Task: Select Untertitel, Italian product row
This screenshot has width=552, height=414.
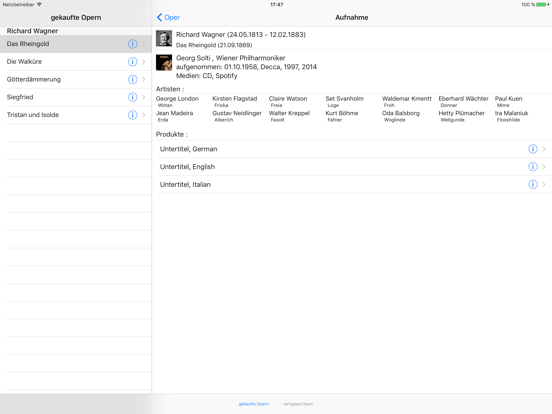Action: tap(352, 184)
